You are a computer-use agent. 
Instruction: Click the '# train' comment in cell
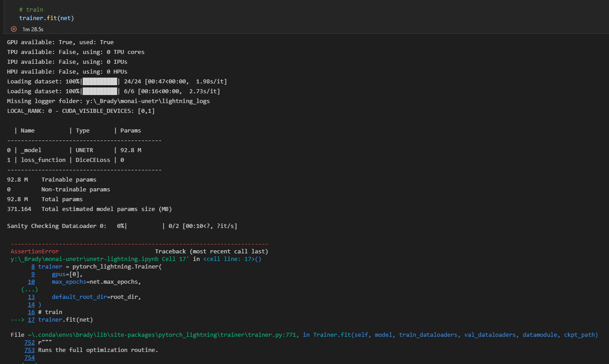[31, 9]
